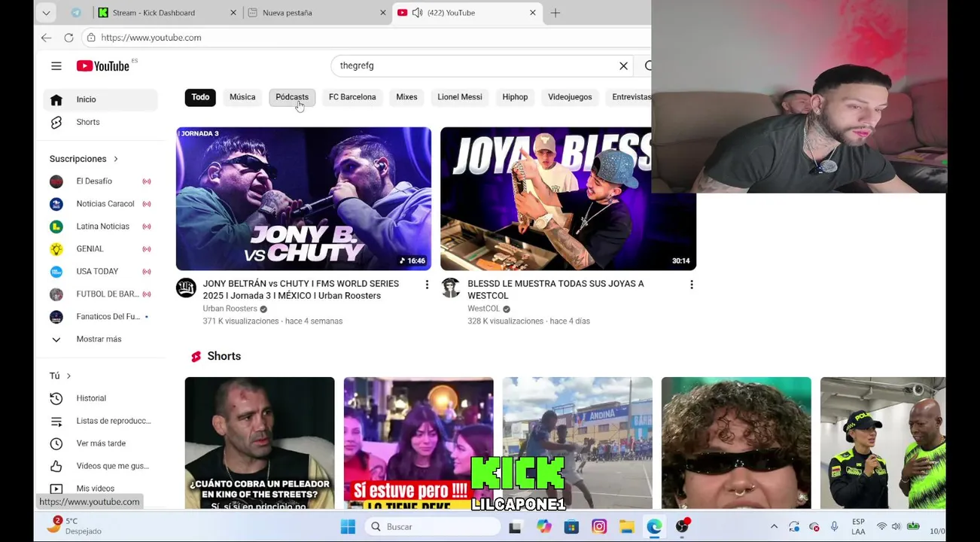980x542 pixels.
Task: Open 'Blessd le muestra todas sus joyas' title
Action: (x=555, y=290)
